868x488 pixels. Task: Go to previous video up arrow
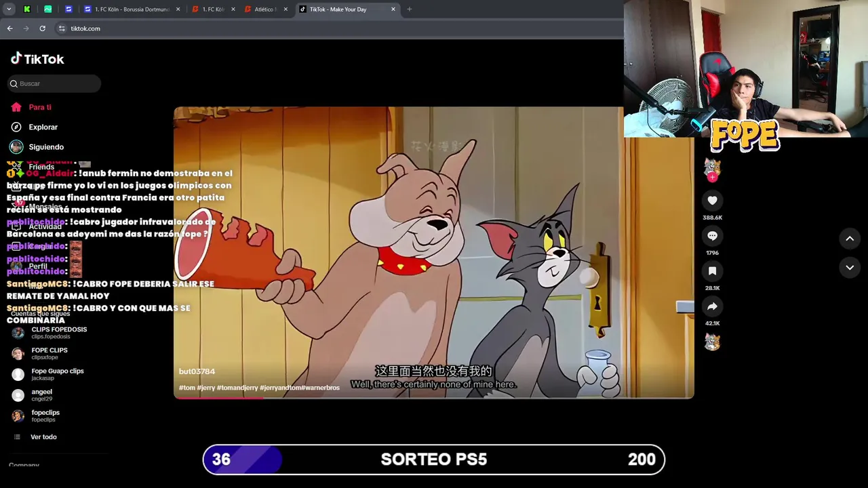850,239
